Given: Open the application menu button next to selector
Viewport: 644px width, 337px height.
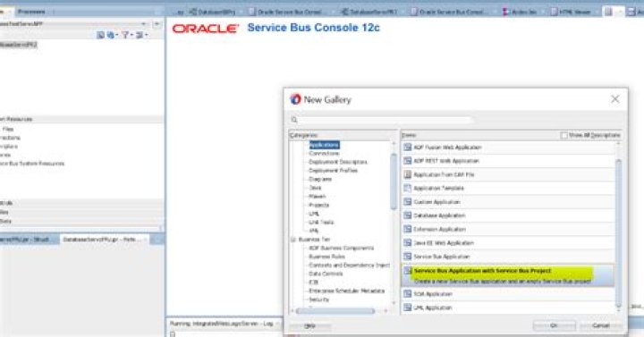Looking at the screenshot, I should pyautogui.click(x=157, y=24).
